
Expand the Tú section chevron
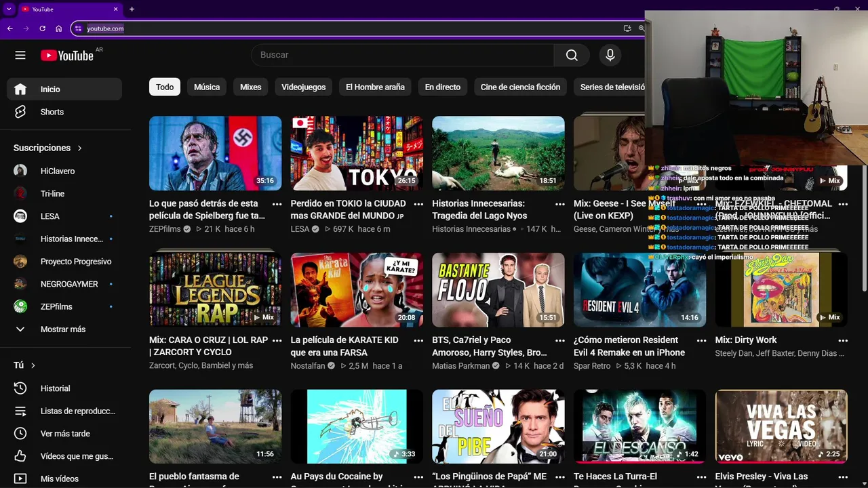click(33, 365)
